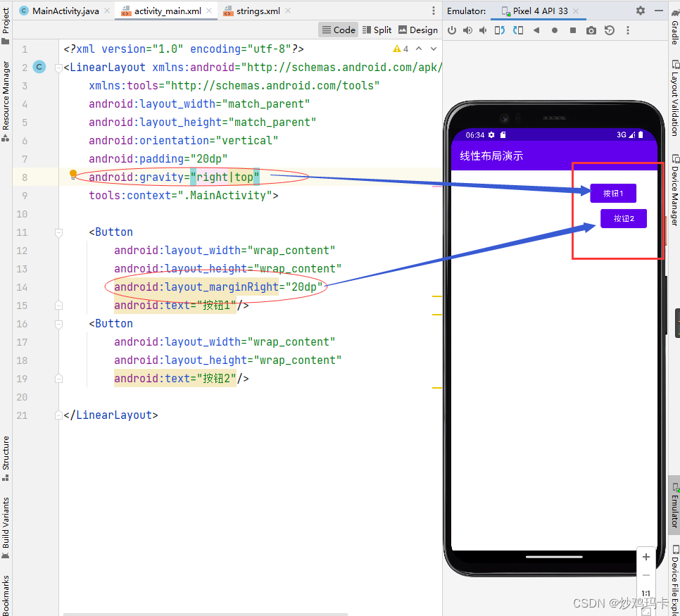Collapse second Button fold marker on line 16

(59, 324)
